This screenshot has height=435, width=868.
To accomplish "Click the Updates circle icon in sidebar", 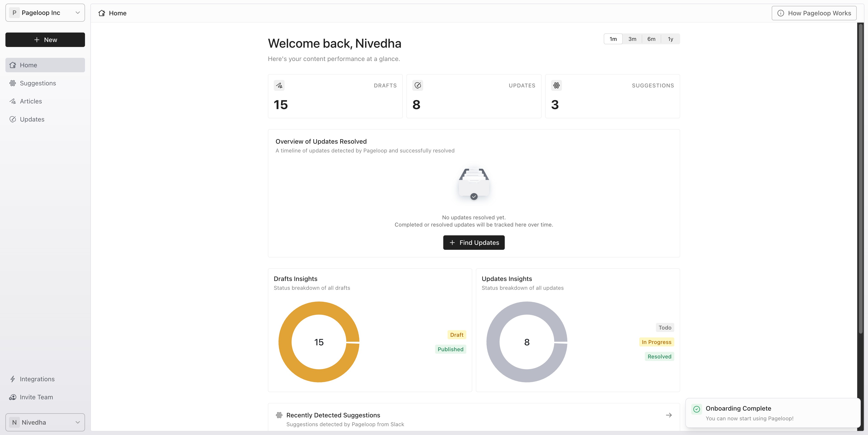I will click(13, 119).
